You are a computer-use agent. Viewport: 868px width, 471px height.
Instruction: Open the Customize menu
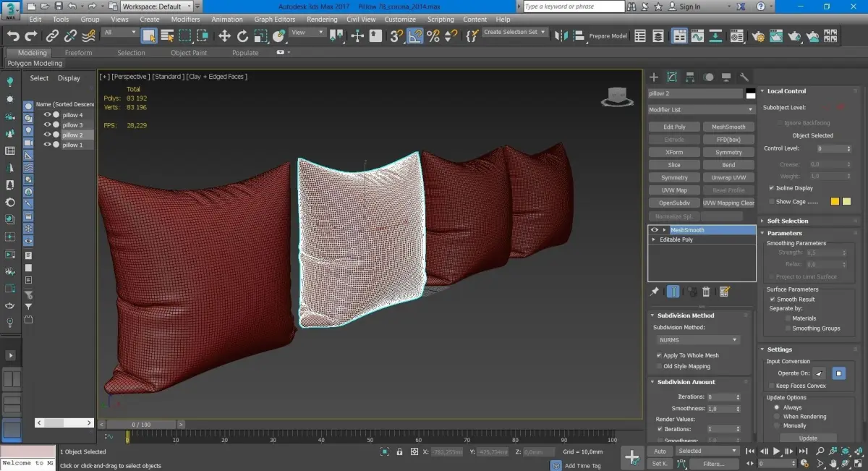pos(400,20)
